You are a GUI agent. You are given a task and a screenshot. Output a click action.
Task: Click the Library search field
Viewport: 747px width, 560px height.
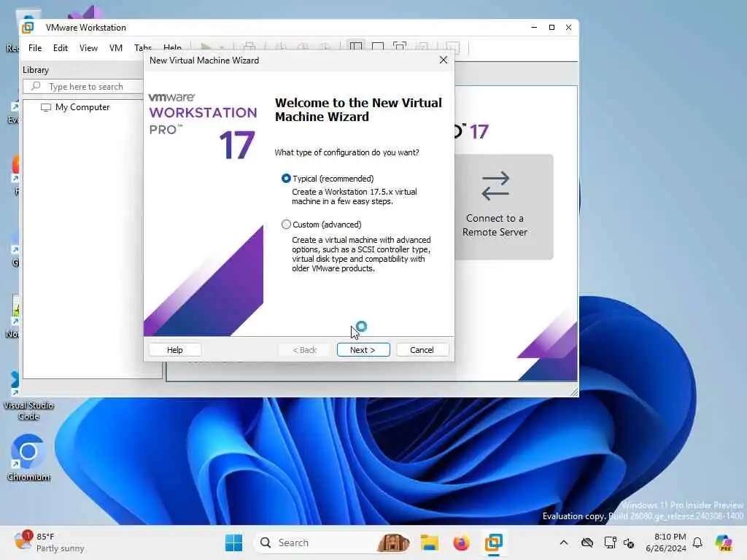coord(83,87)
